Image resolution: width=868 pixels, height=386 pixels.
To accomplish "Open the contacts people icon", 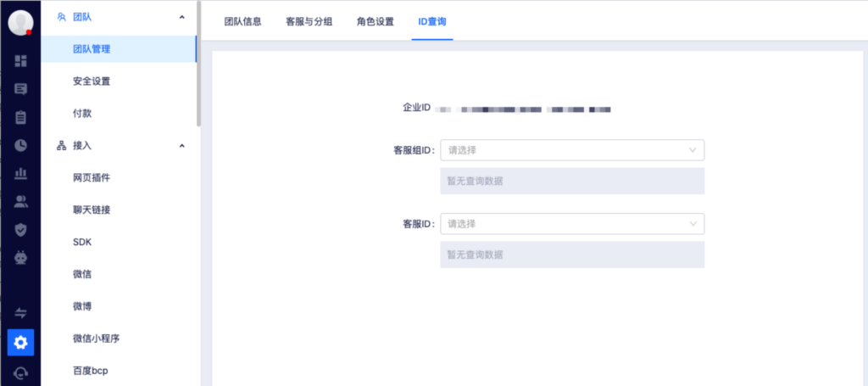I will (21, 201).
